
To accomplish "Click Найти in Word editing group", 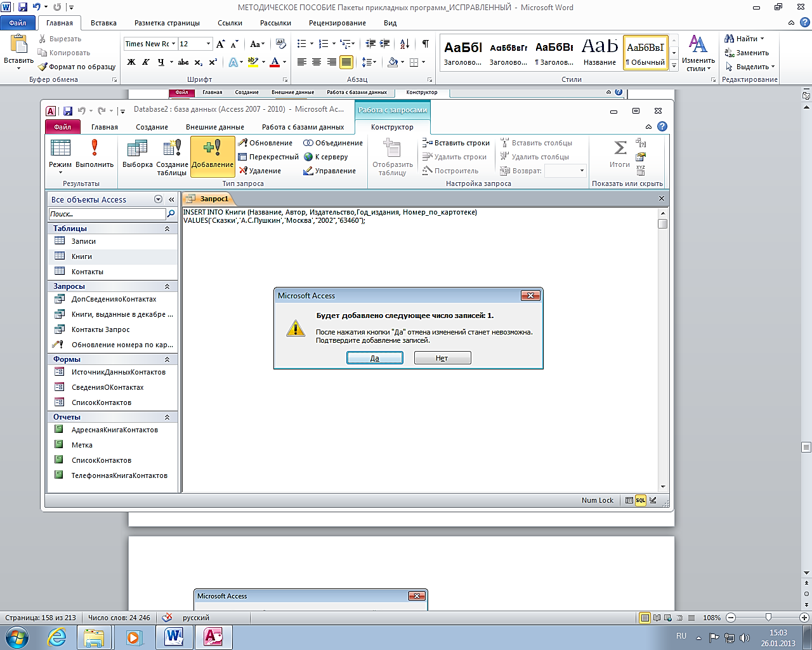I will coord(745,39).
